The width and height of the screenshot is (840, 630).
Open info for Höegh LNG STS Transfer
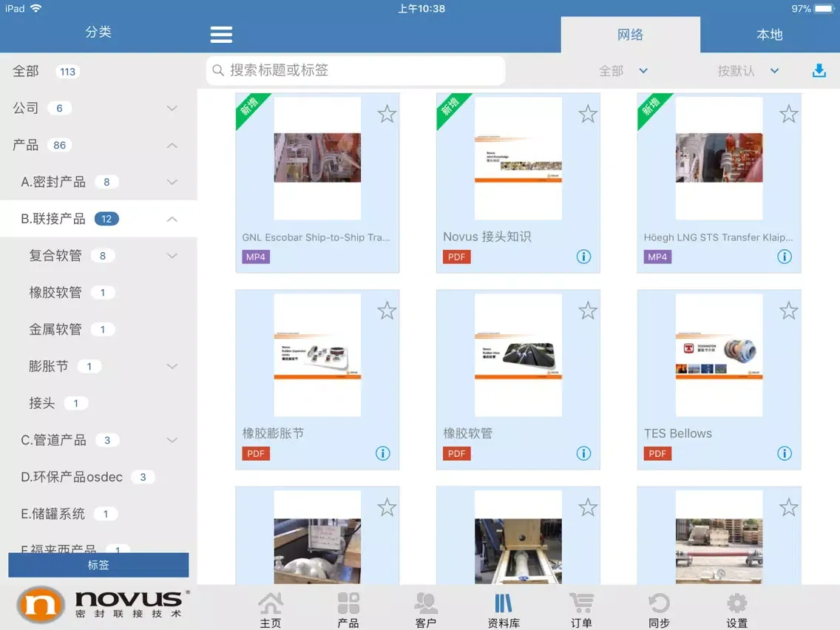tap(785, 257)
